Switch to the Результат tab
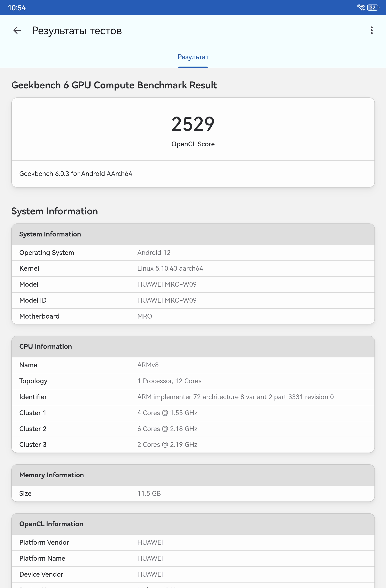Image resolution: width=386 pixels, height=588 pixels. pos(193,57)
